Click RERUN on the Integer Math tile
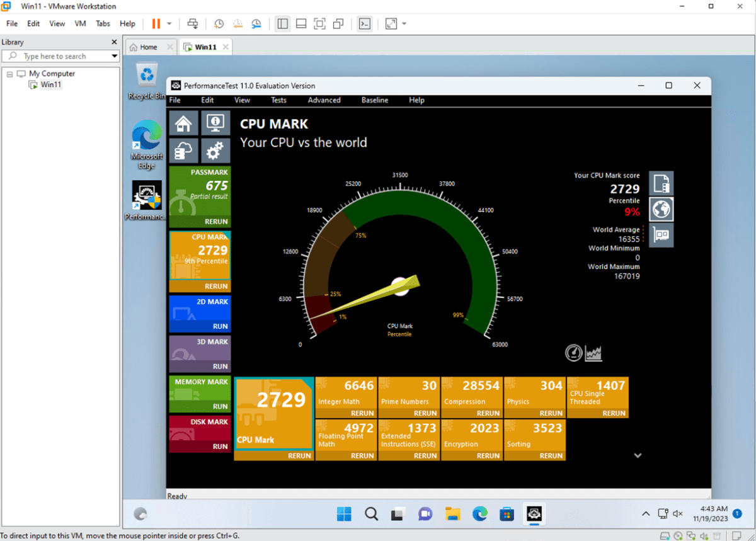Screen dimensions: 756x541 (x=362, y=413)
